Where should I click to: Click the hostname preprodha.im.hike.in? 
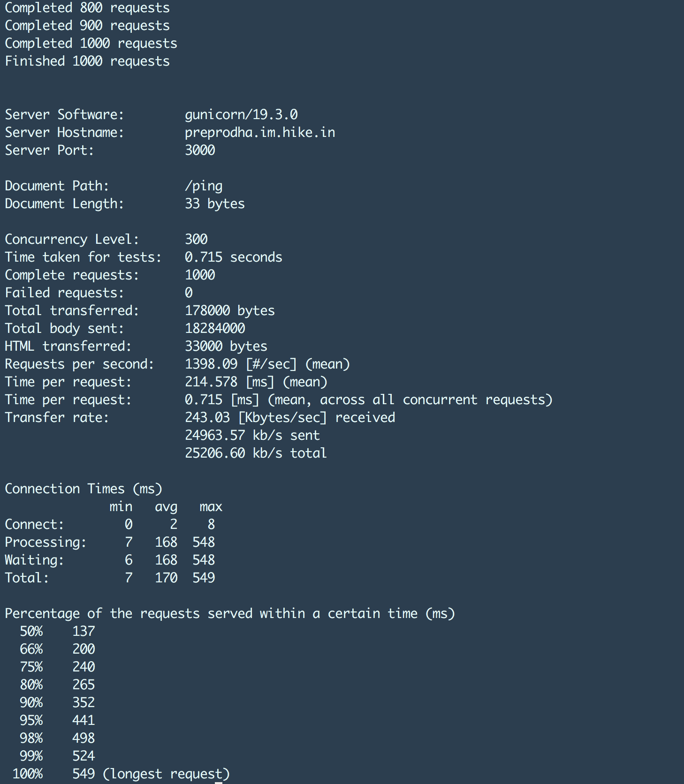(260, 133)
